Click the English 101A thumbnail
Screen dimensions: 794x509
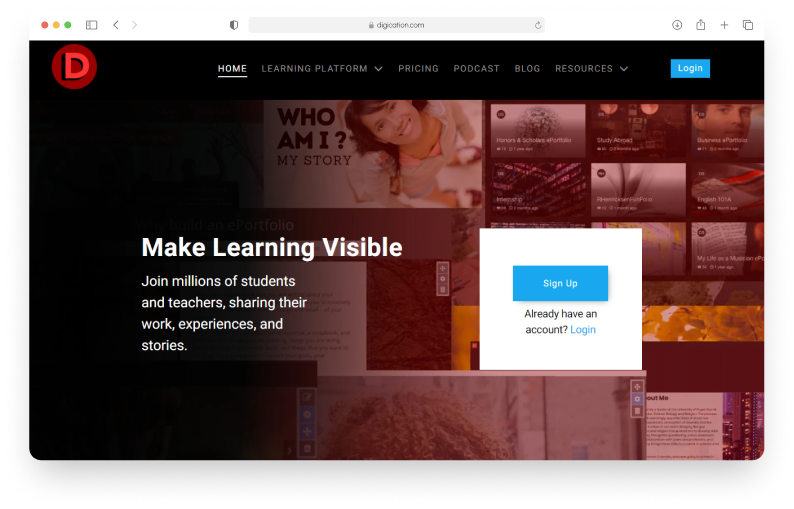pyautogui.click(x=728, y=191)
